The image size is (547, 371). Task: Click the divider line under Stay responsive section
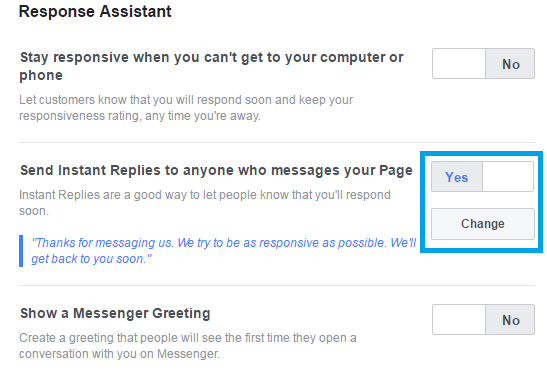(x=277, y=142)
